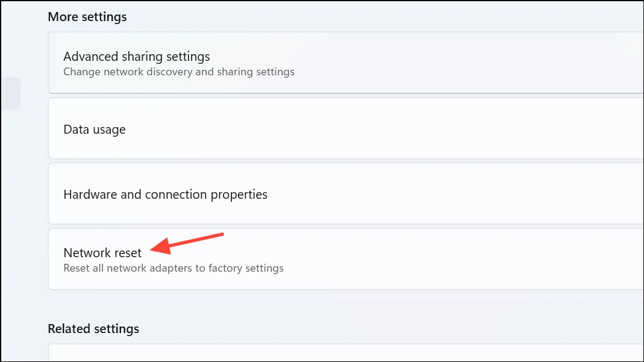
Task: Open the Data usage page
Action: pyautogui.click(x=346, y=128)
